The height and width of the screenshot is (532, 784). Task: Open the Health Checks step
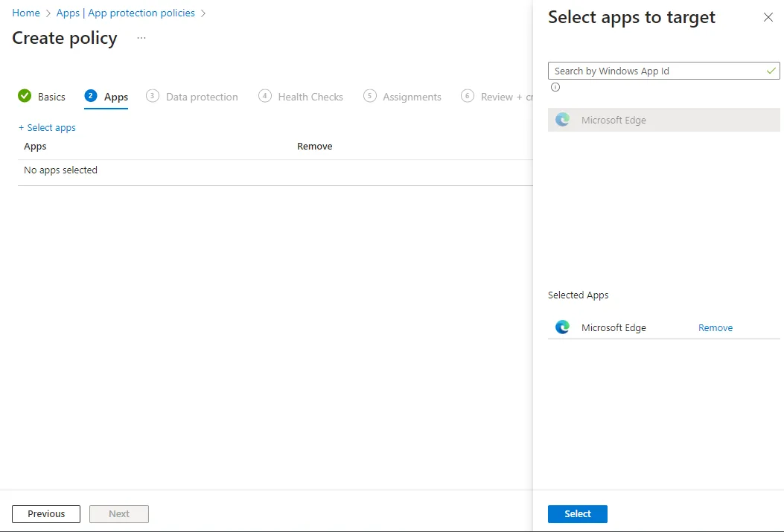(x=310, y=97)
